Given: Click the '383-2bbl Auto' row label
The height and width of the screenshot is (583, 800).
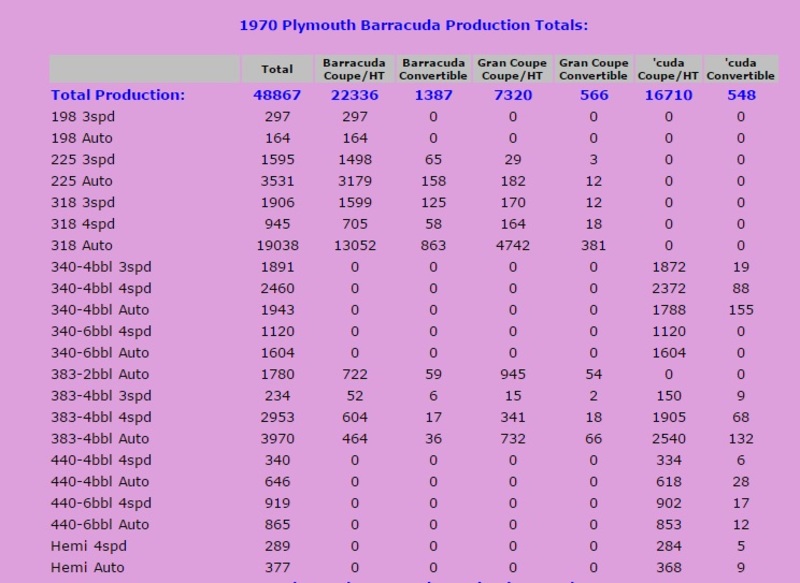Looking at the screenshot, I should click(100, 374).
